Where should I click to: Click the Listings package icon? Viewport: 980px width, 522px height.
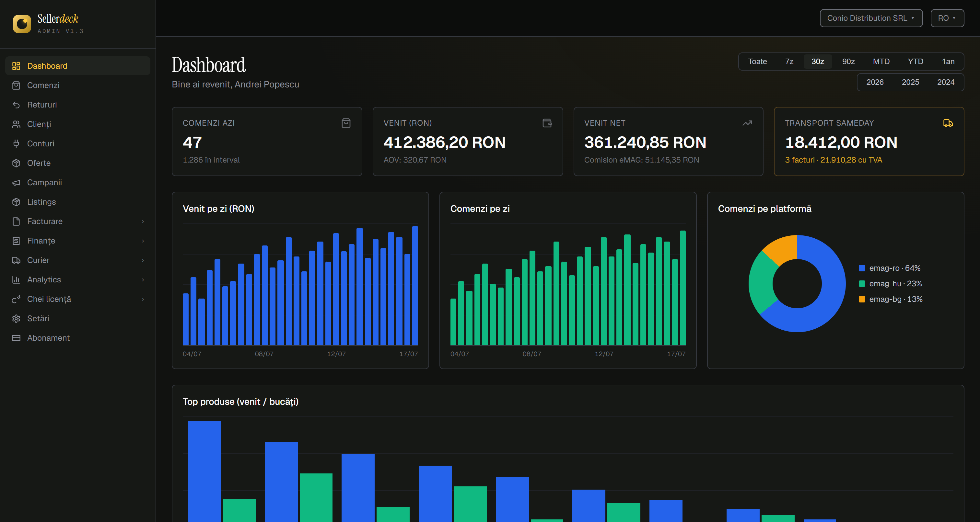(16, 202)
